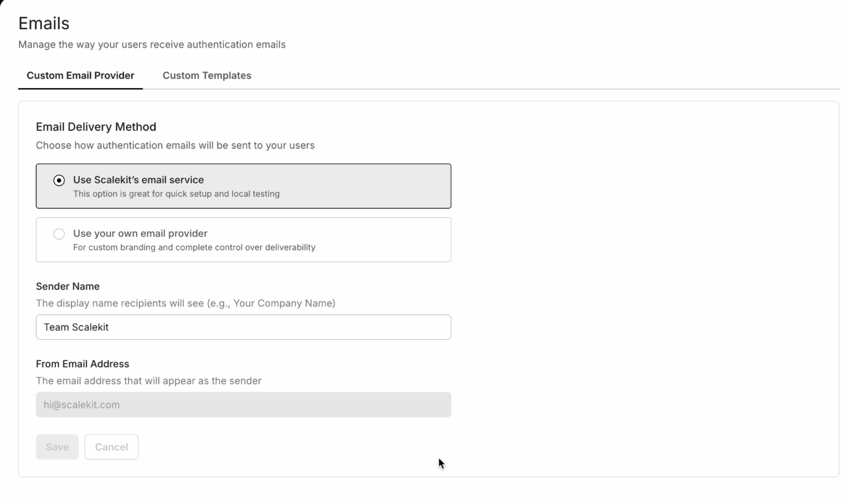850x504 pixels.
Task: Click the Sender Name helper text
Action: point(185,304)
